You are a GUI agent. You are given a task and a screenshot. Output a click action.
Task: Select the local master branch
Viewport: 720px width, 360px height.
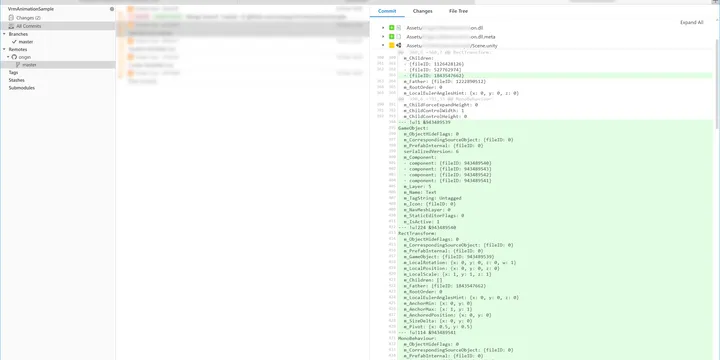(26, 42)
